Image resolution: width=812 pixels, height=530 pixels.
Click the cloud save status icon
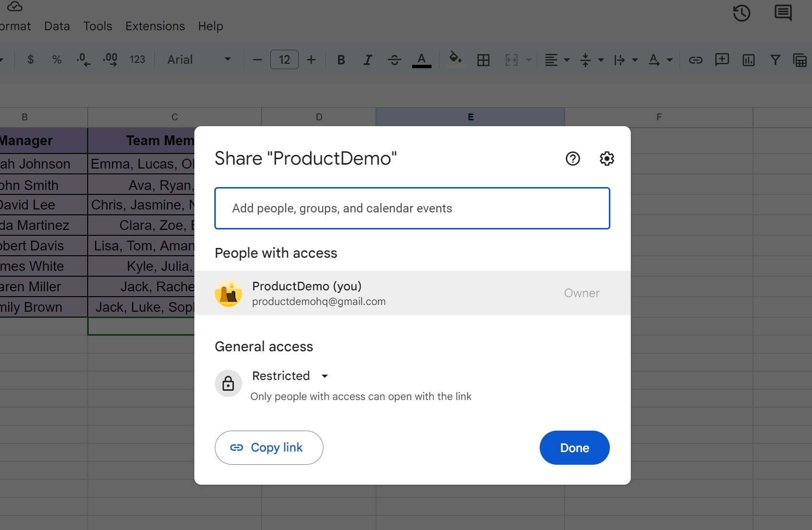[x=15, y=6]
